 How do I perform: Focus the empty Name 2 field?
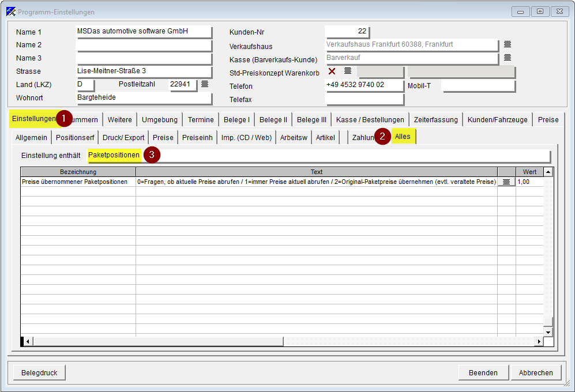pyautogui.click(x=144, y=45)
